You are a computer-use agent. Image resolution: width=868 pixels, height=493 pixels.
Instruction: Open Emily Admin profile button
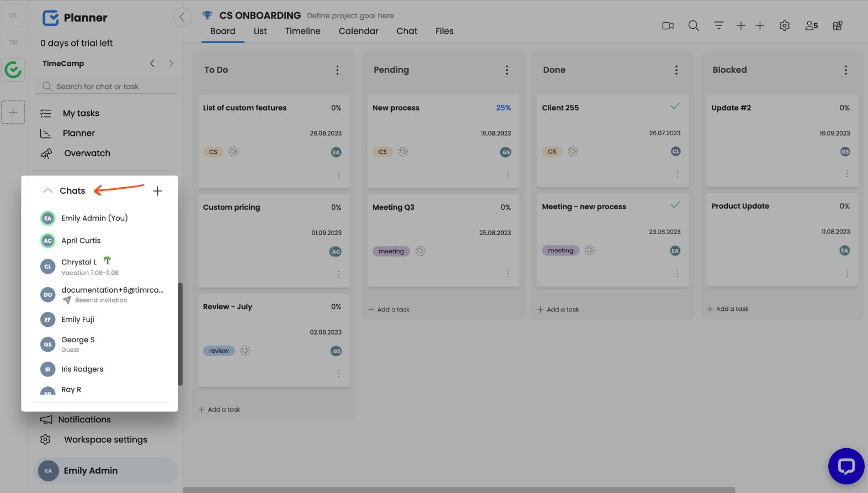tap(106, 471)
